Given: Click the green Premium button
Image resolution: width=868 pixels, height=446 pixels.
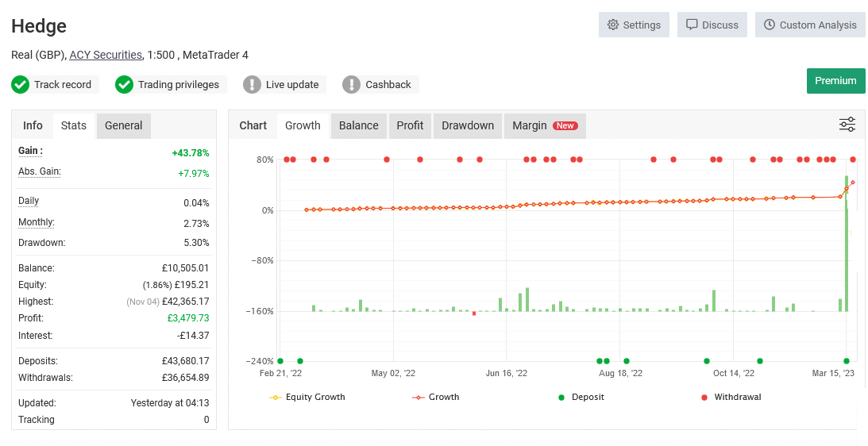Looking at the screenshot, I should tap(835, 81).
